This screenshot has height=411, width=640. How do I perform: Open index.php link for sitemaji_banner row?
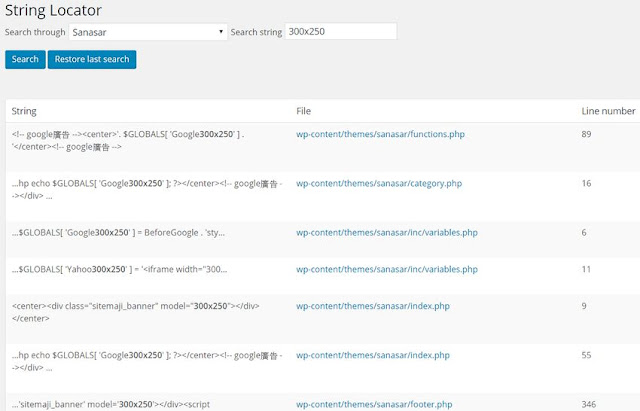[373, 306]
